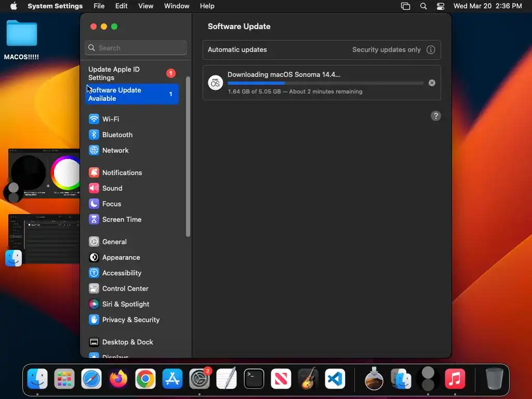Click the Security updates only text
532x399 pixels.
pyautogui.click(x=386, y=49)
